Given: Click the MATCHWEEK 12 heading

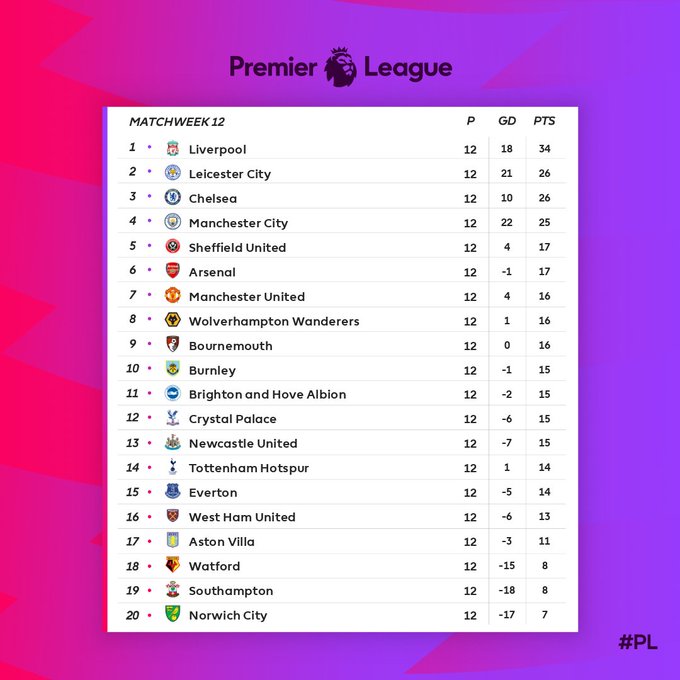Looking at the screenshot, I should (177, 122).
